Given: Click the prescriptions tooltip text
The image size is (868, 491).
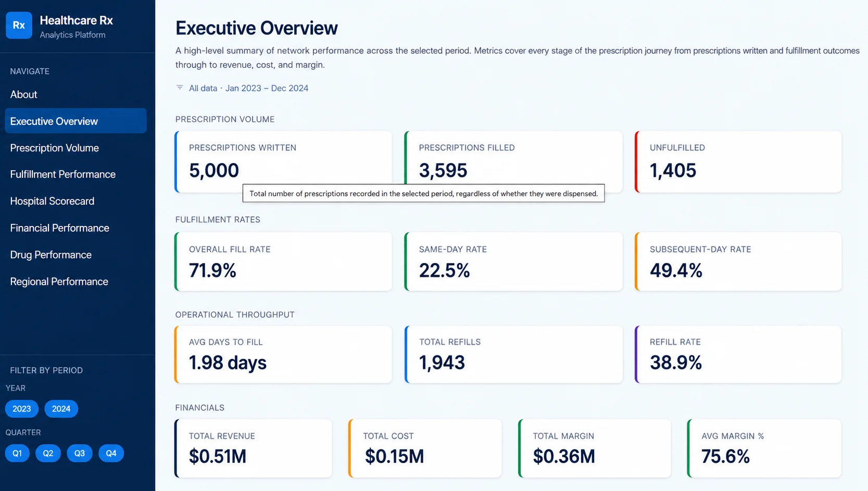Looking at the screenshot, I should coord(423,194).
